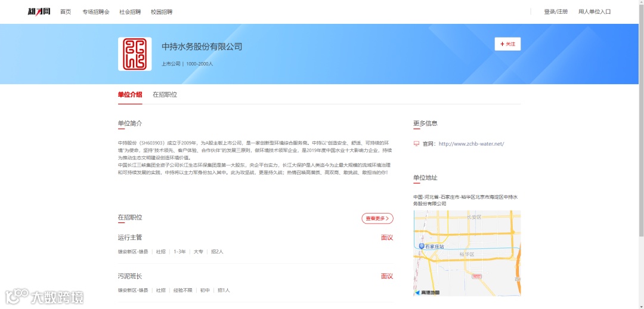Select the 单位介绍 tab
This screenshot has height=309, width=644.
pos(130,94)
